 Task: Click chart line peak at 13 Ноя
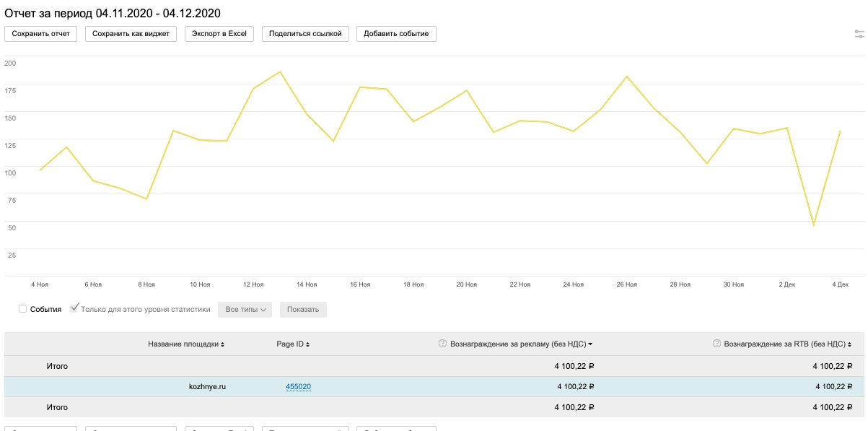tap(279, 71)
